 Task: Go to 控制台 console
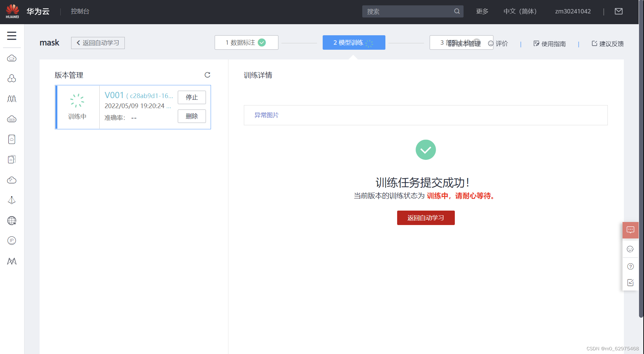tap(80, 11)
